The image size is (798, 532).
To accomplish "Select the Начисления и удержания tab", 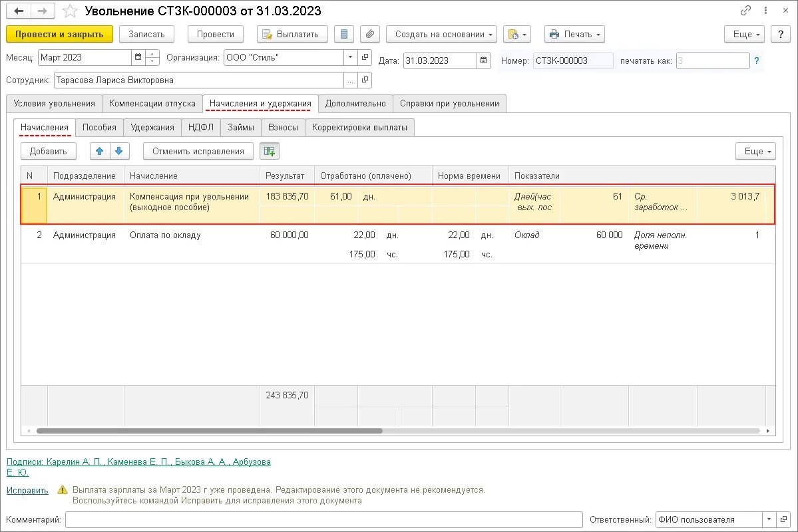I will pos(261,103).
